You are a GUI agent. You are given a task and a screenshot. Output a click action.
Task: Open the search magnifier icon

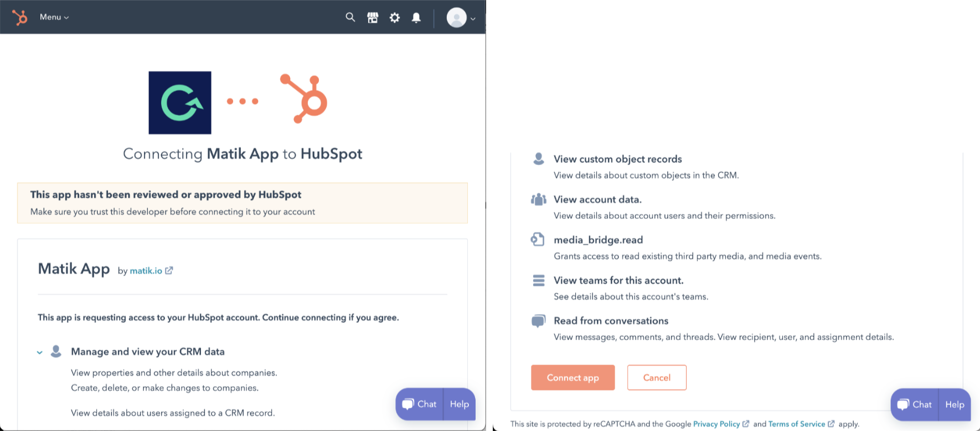[x=350, y=17]
